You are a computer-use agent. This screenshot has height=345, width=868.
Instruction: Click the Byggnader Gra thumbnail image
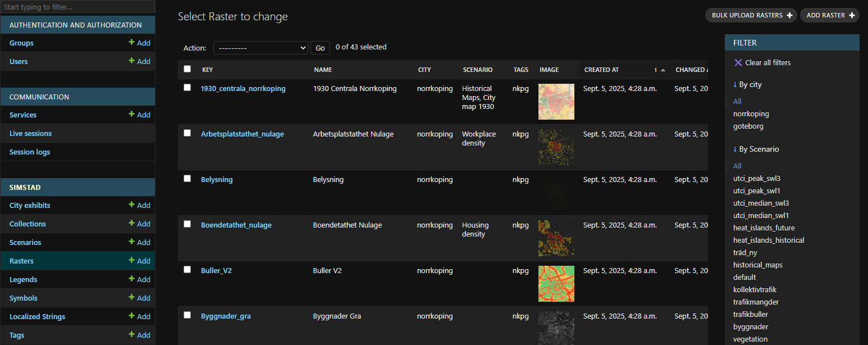tap(556, 328)
